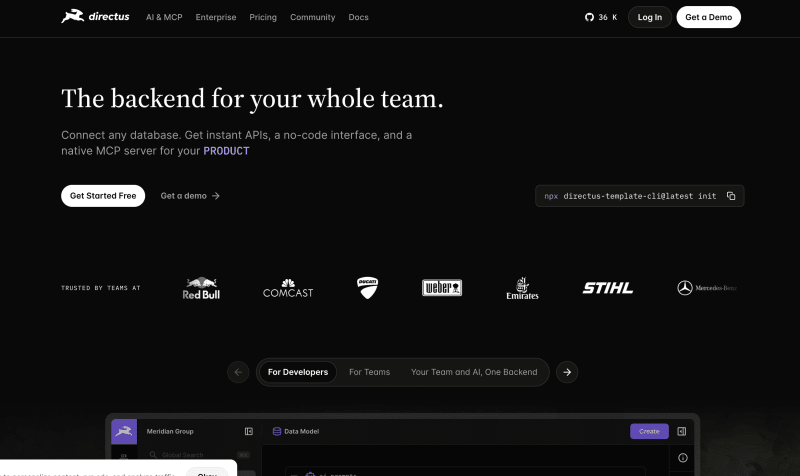Click the Data Model database icon
Image resolution: width=800 pixels, height=476 pixels.
[277, 432]
